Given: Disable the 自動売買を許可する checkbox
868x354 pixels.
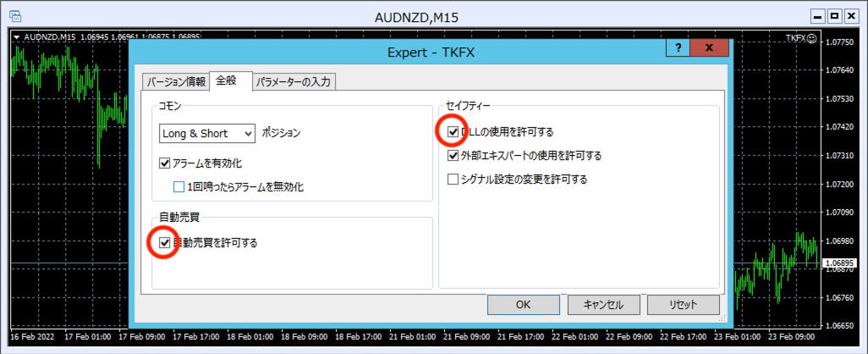Looking at the screenshot, I should point(165,243).
